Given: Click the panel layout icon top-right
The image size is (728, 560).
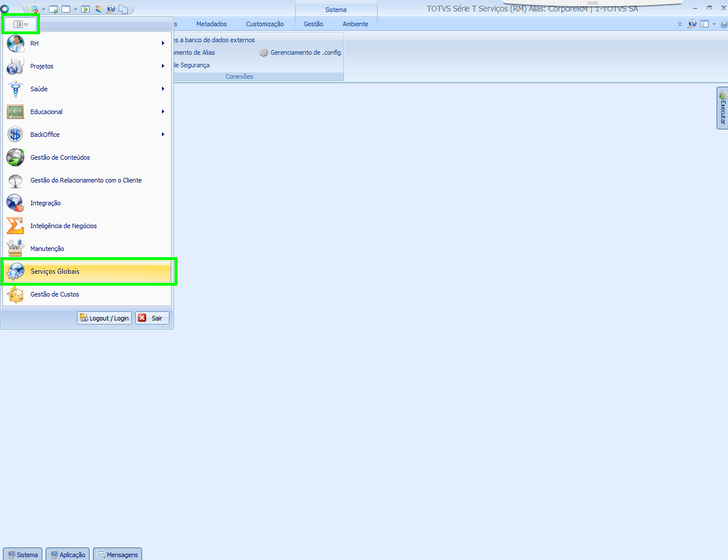Looking at the screenshot, I should click(x=704, y=24).
